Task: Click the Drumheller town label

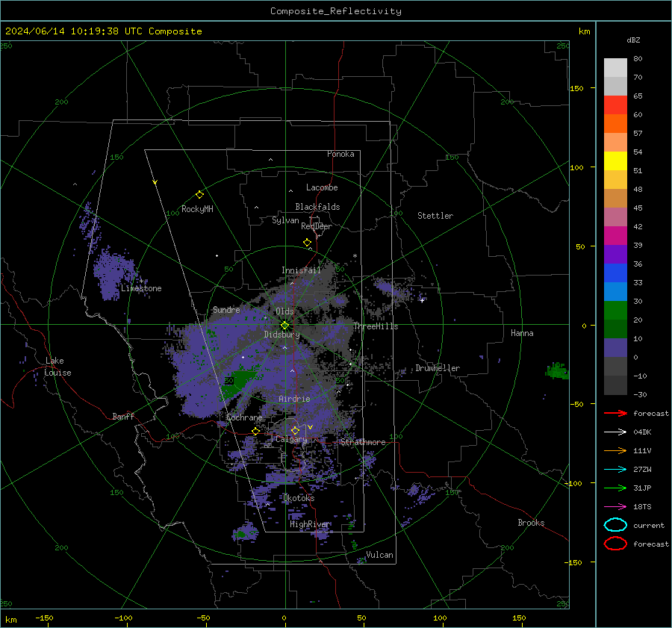Action: click(x=438, y=368)
